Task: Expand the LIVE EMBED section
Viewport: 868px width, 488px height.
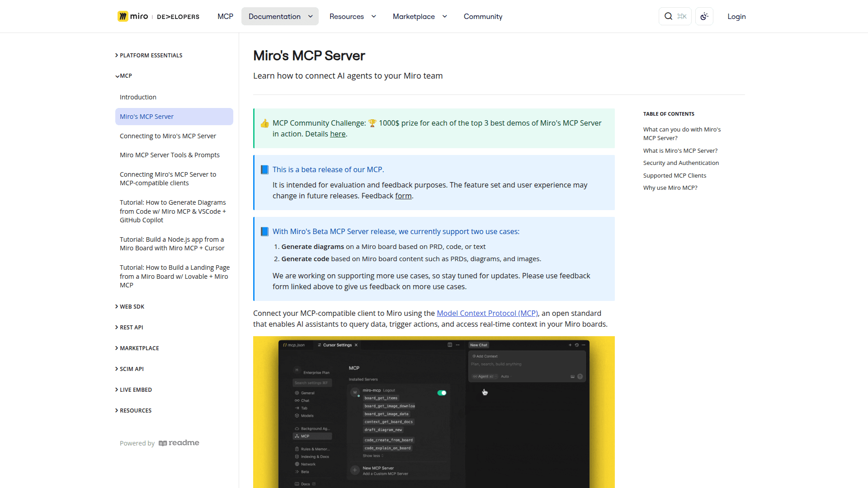Action: click(136, 389)
